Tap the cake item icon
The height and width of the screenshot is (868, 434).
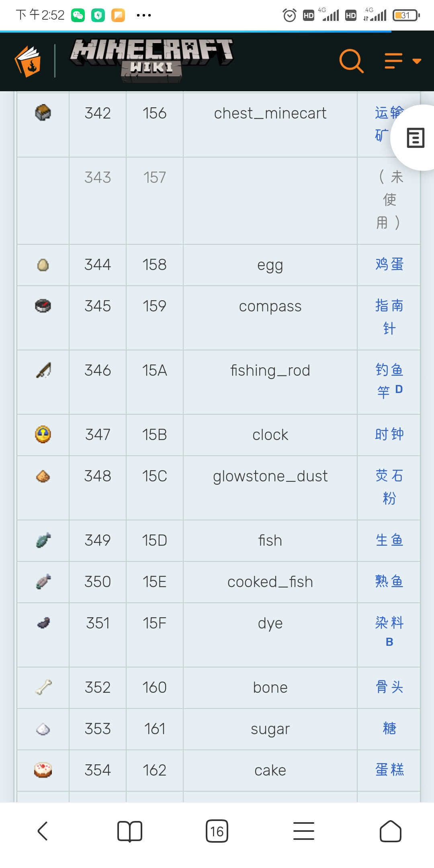click(x=43, y=770)
